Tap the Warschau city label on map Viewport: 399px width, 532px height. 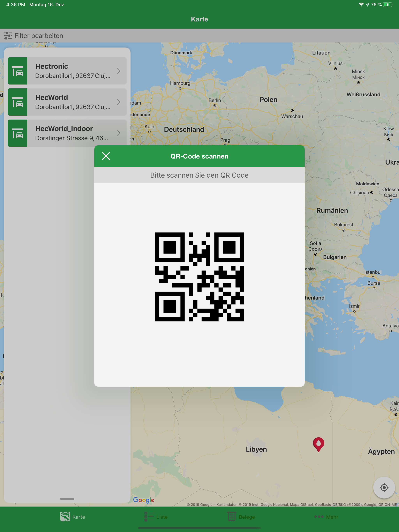(292, 116)
